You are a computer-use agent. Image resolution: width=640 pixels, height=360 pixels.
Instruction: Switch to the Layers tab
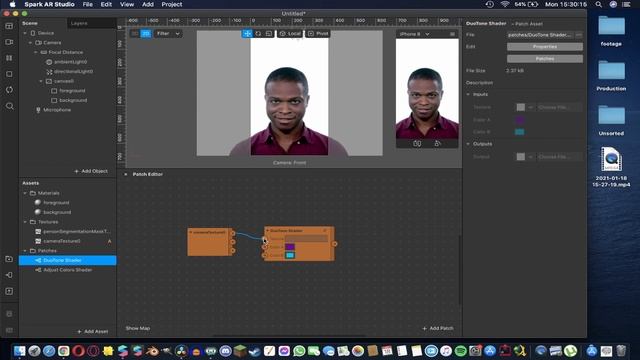(x=79, y=23)
